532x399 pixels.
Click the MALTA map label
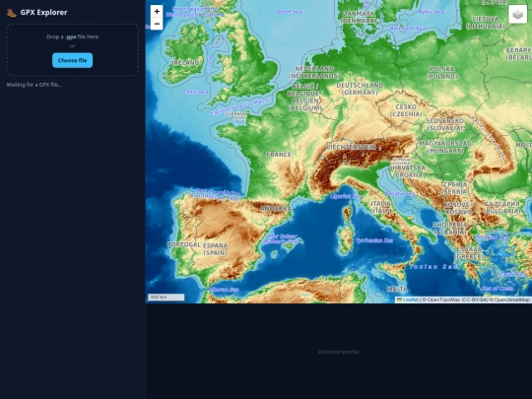397,290
